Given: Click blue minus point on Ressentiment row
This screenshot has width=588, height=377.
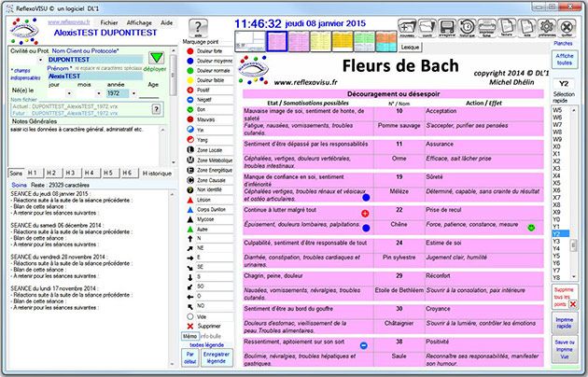Looking at the screenshot, I should tap(364, 345).
